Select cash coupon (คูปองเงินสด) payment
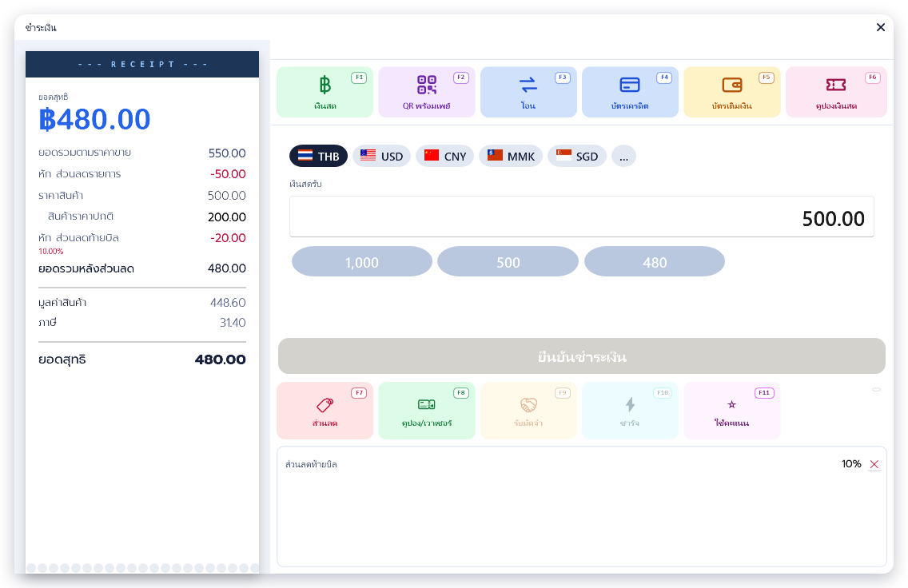 tap(836, 92)
